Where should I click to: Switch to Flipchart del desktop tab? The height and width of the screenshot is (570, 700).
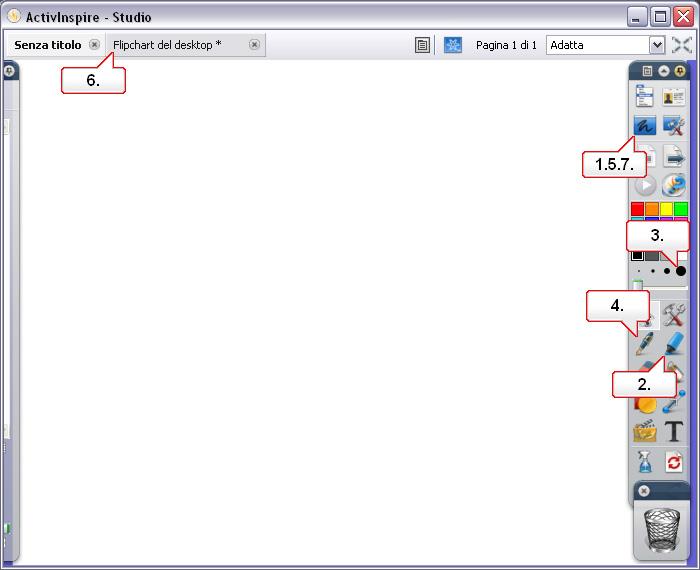tap(167, 45)
